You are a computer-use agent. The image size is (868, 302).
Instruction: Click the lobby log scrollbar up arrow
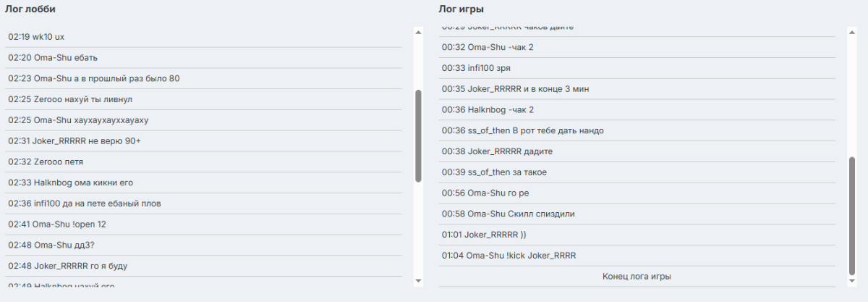click(x=418, y=32)
